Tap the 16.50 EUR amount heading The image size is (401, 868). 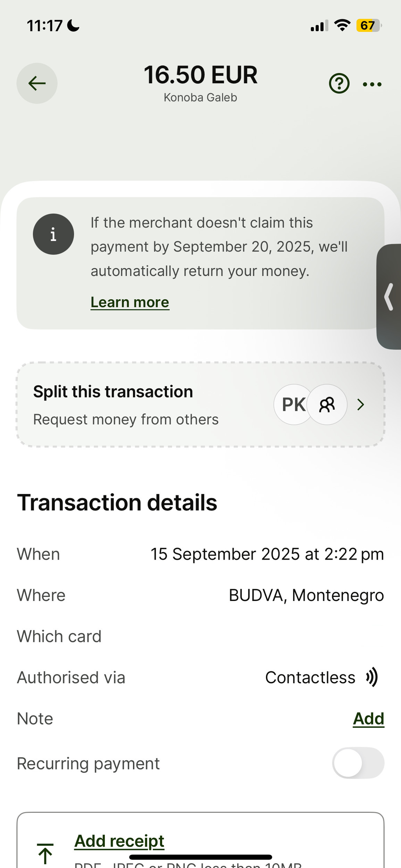200,75
